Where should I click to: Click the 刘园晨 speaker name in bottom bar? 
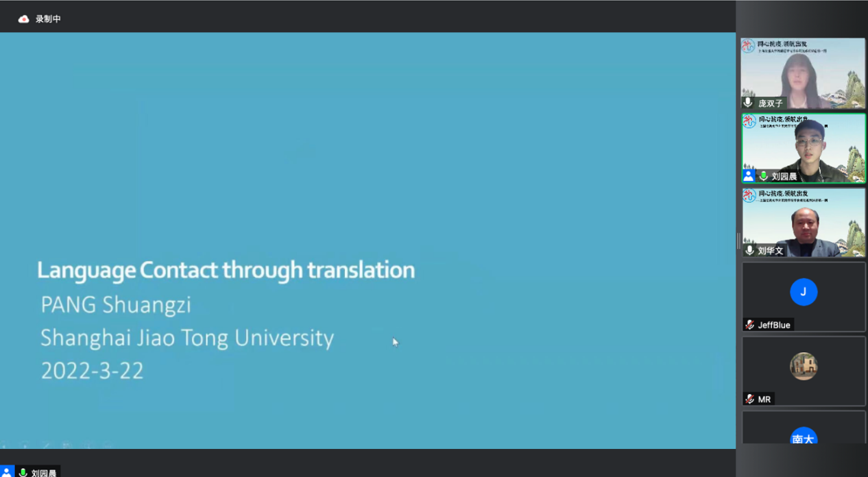click(x=44, y=472)
